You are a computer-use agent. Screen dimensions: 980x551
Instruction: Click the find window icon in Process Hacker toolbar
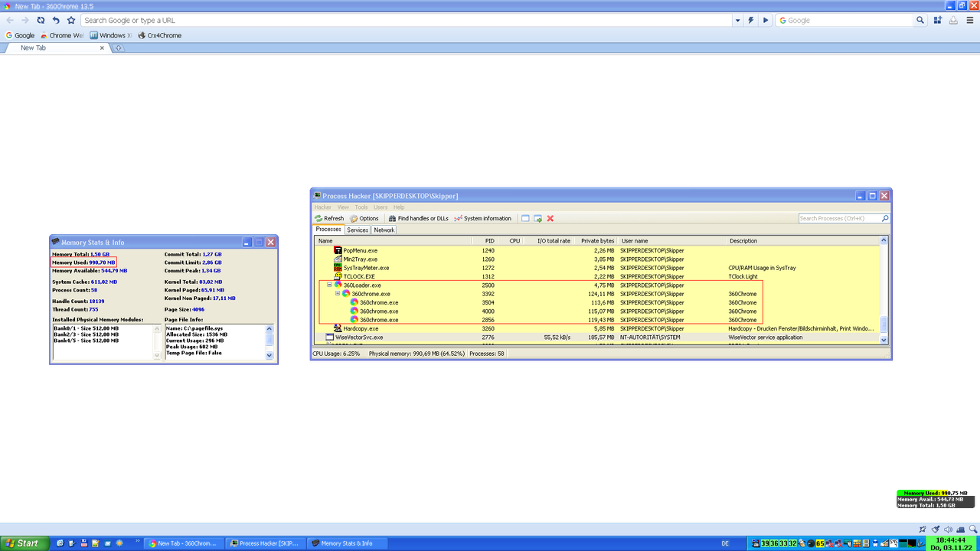pyautogui.click(x=525, y=219)
